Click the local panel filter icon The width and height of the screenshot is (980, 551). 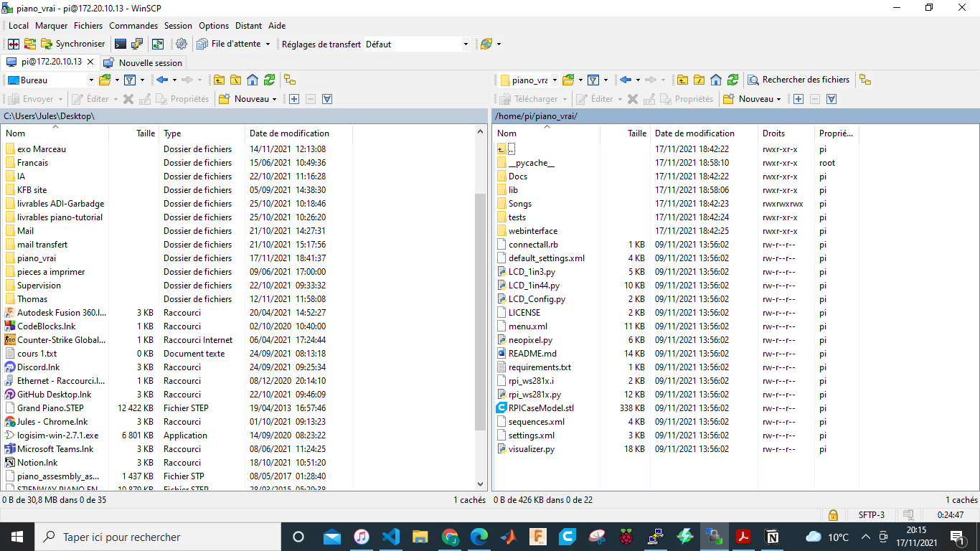130,80
